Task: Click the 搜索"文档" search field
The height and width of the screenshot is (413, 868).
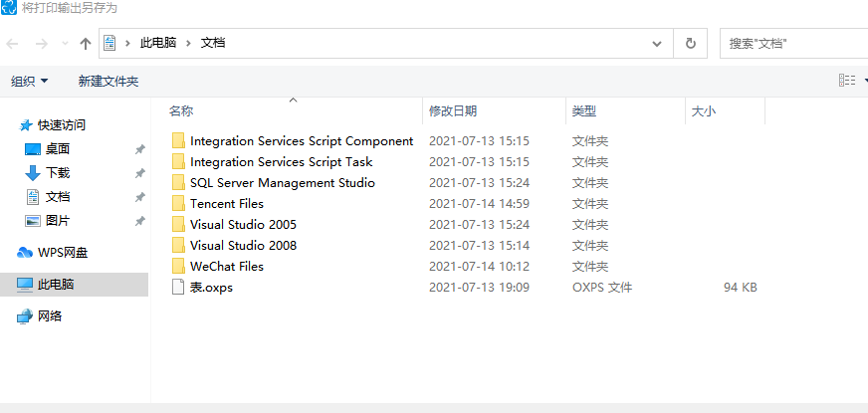Action: pos(793,44)
